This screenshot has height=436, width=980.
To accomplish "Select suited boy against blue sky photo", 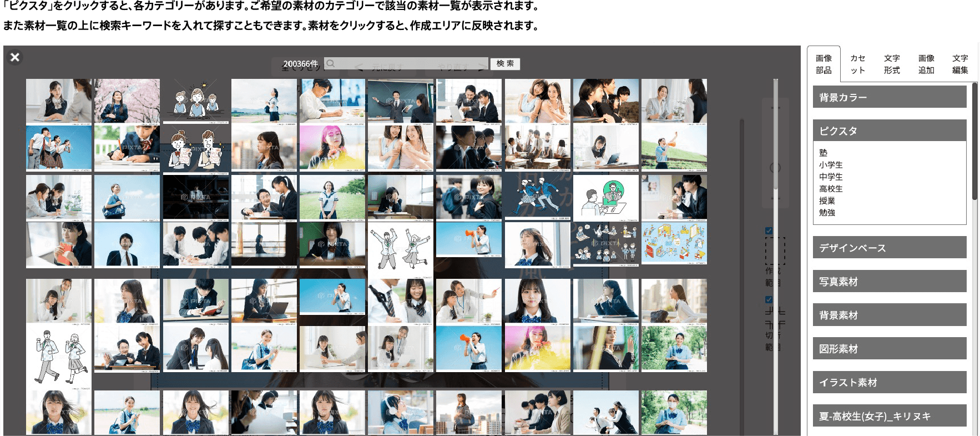I will click(x=127, y=245).
